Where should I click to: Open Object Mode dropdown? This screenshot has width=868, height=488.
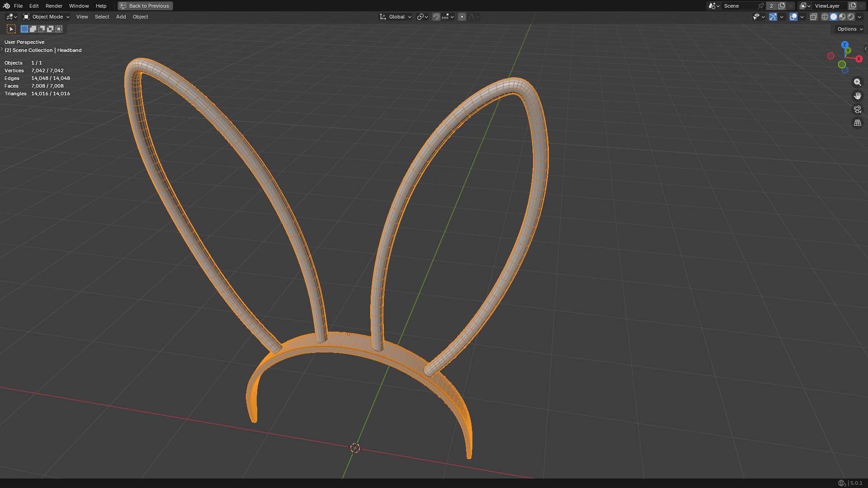point(47,17)
